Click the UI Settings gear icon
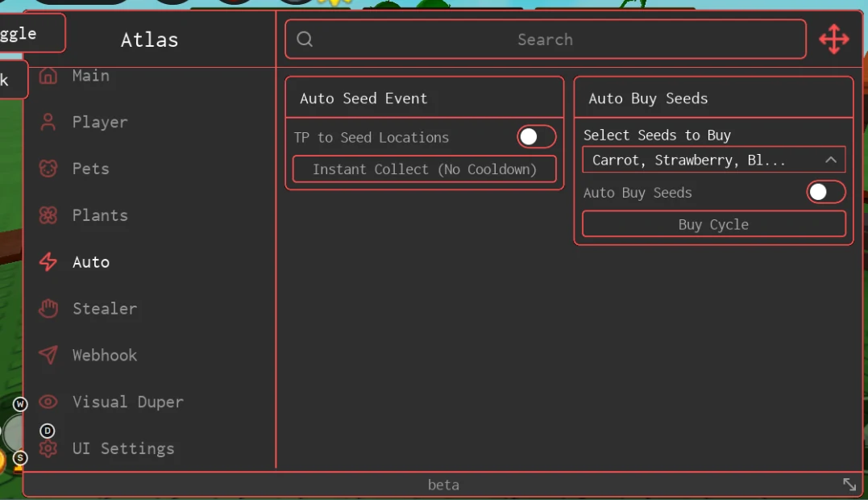 point(48,448)
